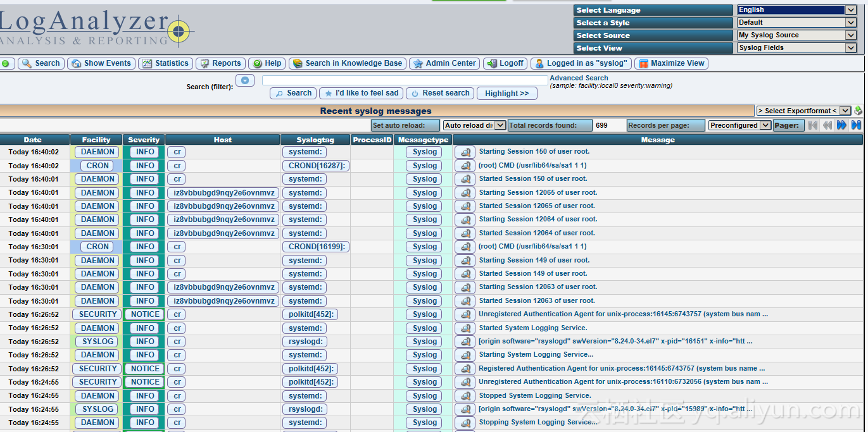Click the Advanced Search link
This screenshot has height=432, width=868.
click(x=579, y=78)
